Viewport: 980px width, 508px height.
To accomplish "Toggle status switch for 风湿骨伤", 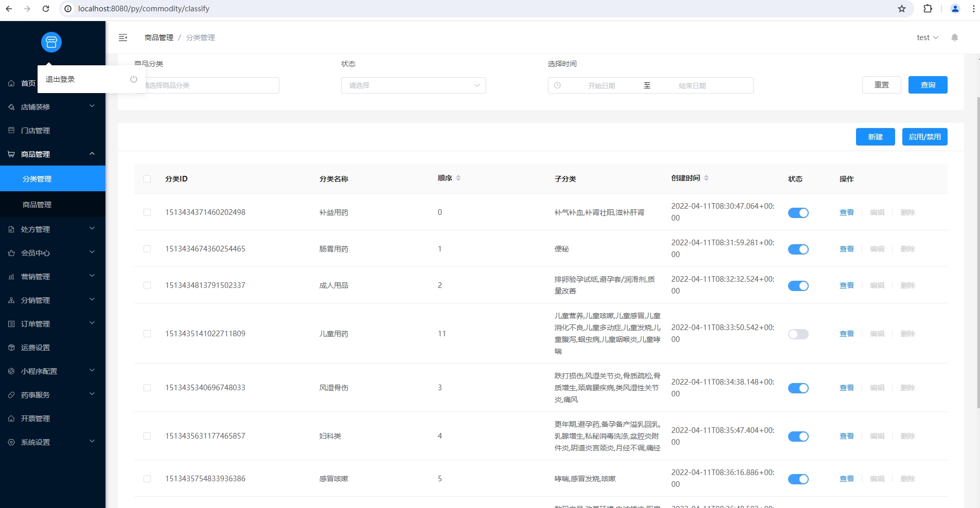I will tap(798, 388).
